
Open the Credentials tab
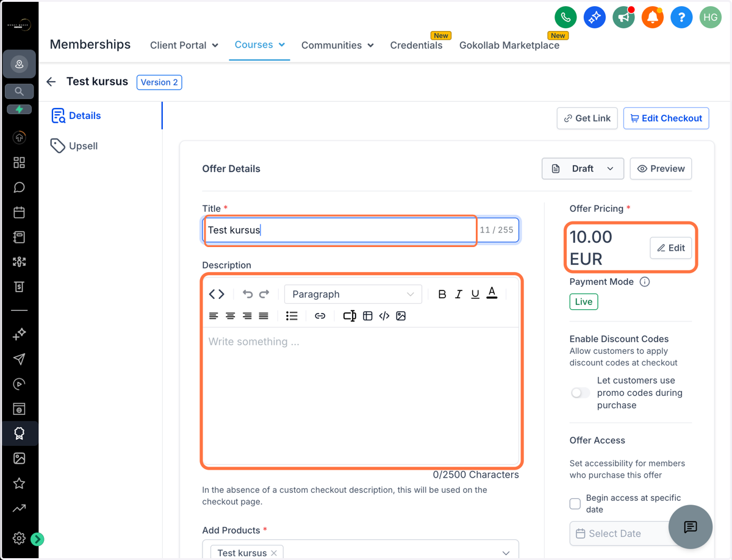click(416, 45)
